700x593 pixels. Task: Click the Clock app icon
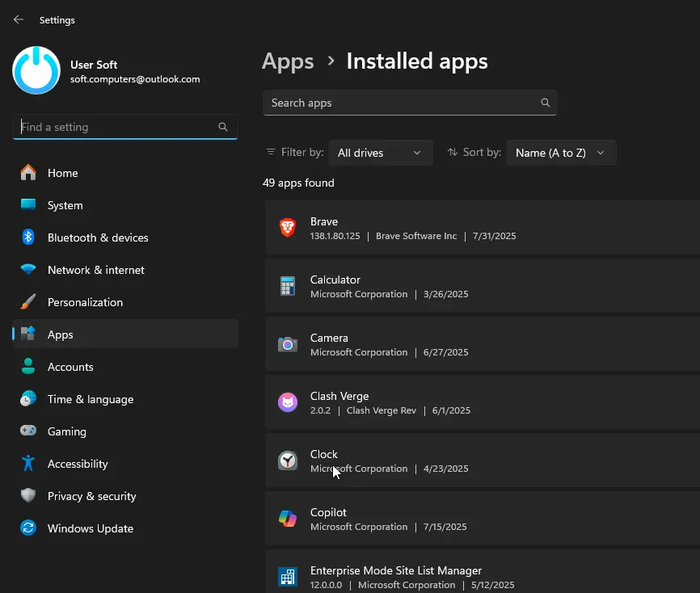288,461
